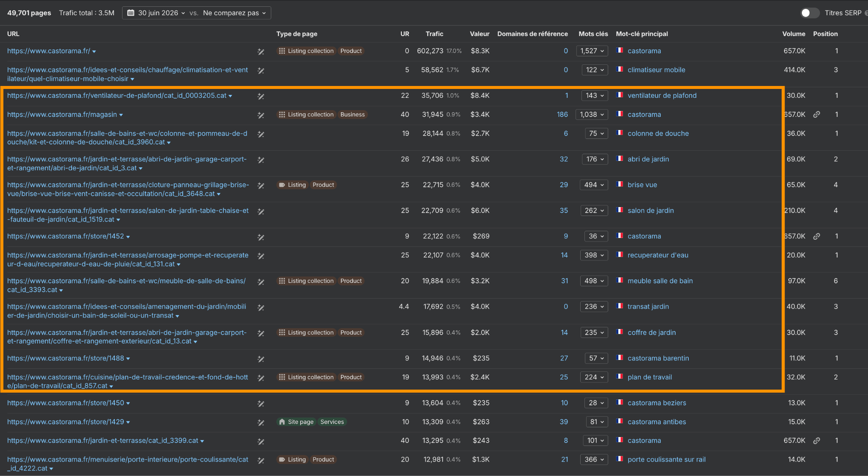Click the inspect icon in coffre-et-rangement-exterieur row

point(261,333)
